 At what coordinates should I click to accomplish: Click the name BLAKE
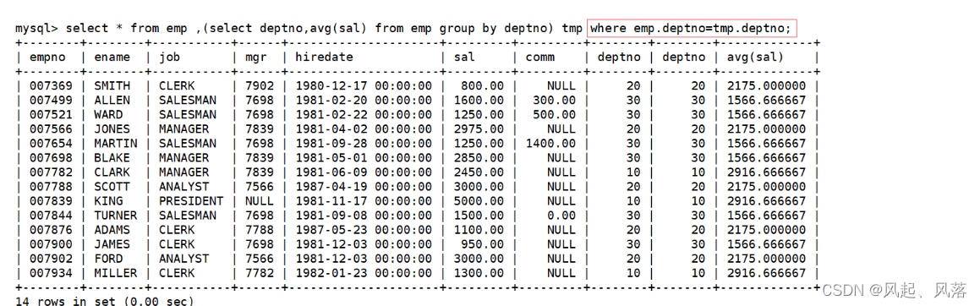point(112,158)
